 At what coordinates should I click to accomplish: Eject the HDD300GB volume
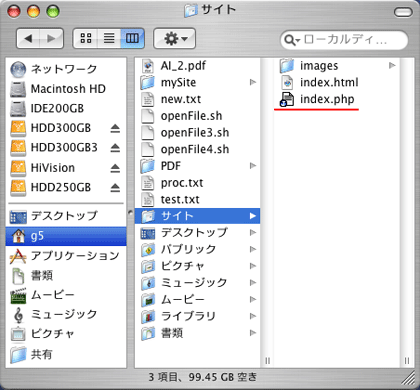click(115, 128)
